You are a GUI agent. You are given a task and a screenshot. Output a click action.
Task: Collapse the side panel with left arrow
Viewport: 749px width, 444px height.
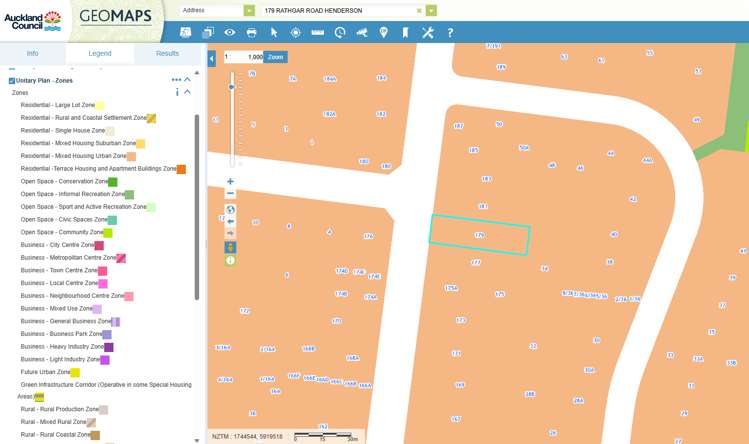[212, 59]
